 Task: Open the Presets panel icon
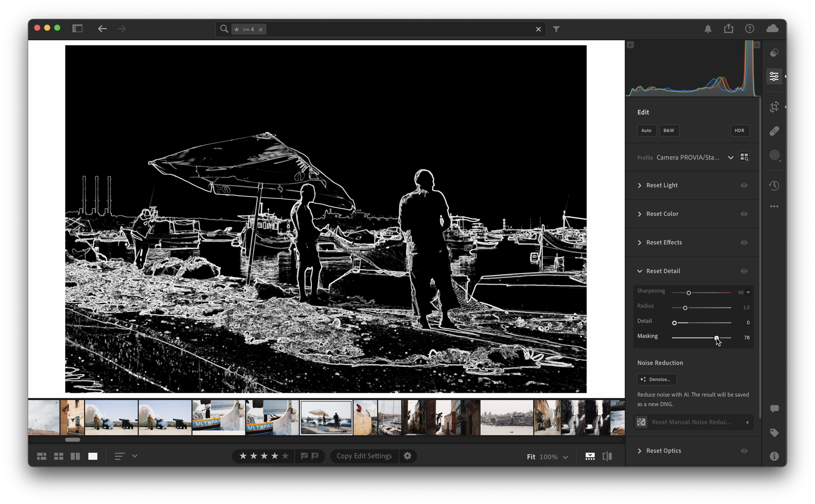click(774, 53)
